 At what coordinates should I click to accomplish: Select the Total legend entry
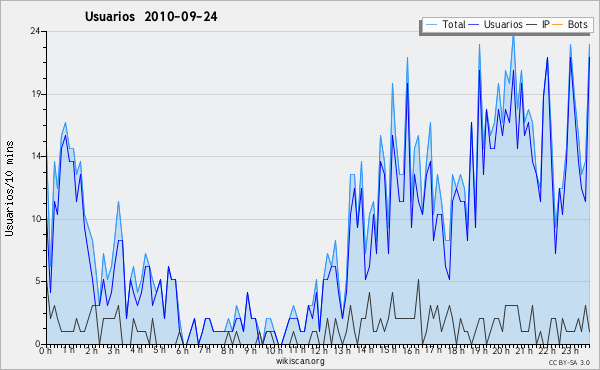[x=445, y=25]
